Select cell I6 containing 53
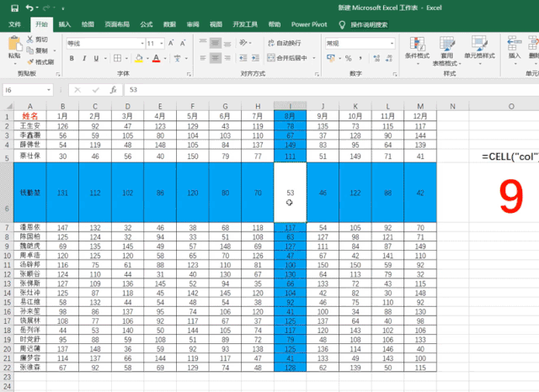 tap(290, 193)
